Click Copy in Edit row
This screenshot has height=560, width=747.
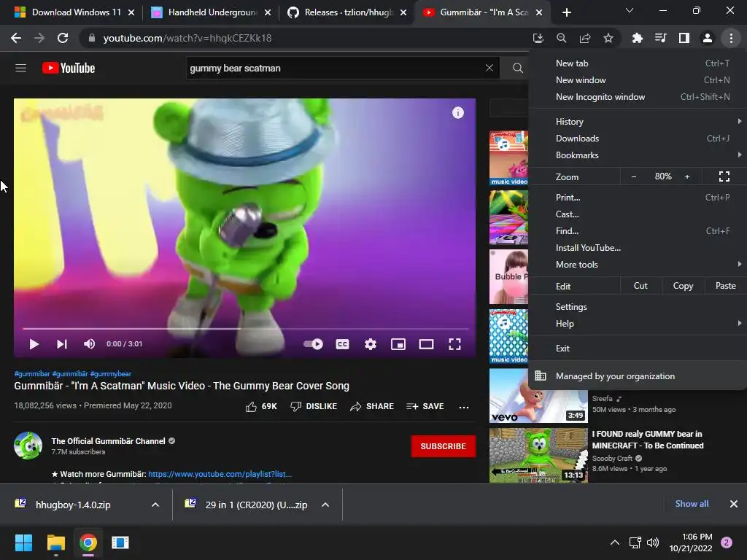[683, 286]
